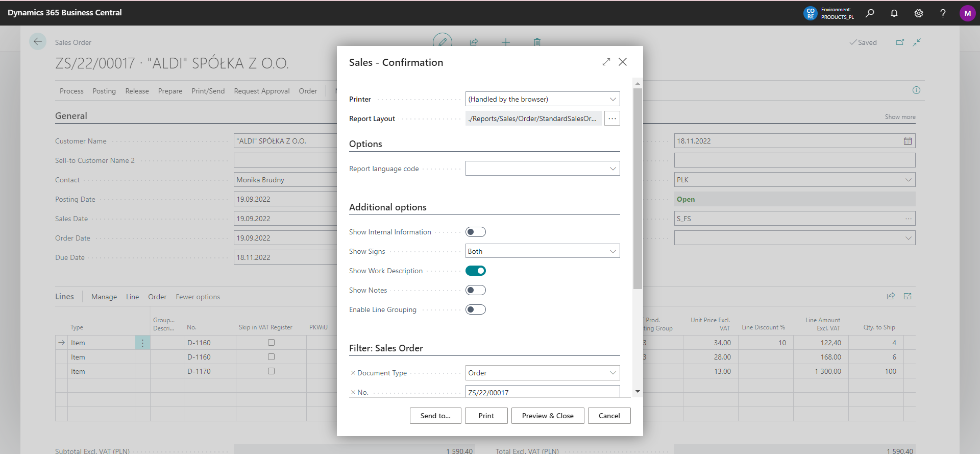980x454 pixels.
Task: Open the info pane icon
Action: 916,90
